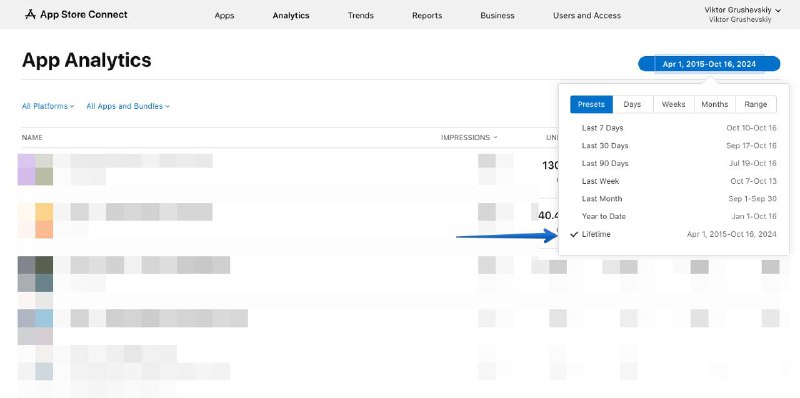The width and height of the screenshot is (800, 398).
Task: Navigate to Business
Action: (497, 15)
